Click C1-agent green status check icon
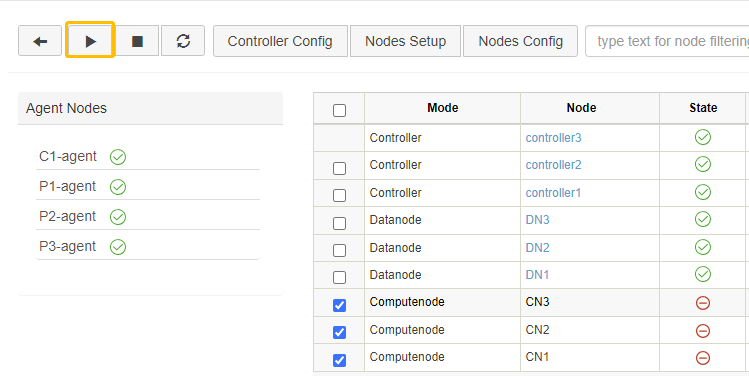This screenshot has height=376, width=749. tap(118, 157)
